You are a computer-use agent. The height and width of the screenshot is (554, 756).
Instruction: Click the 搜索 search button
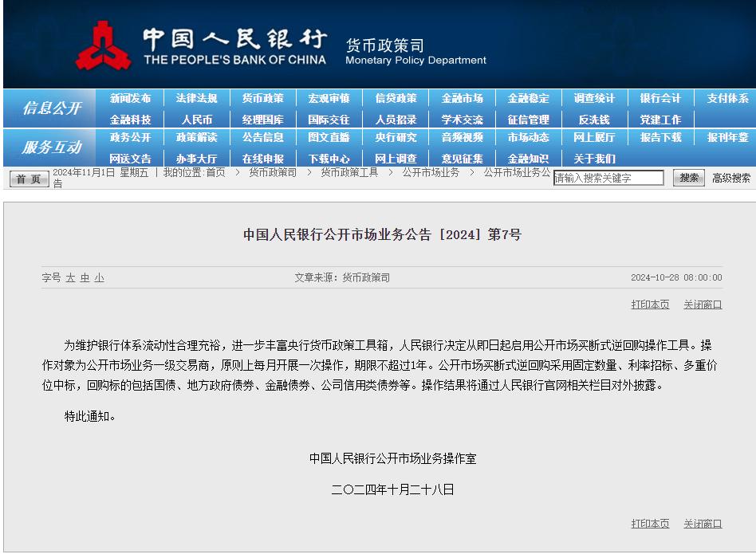(x=688, y=178)
